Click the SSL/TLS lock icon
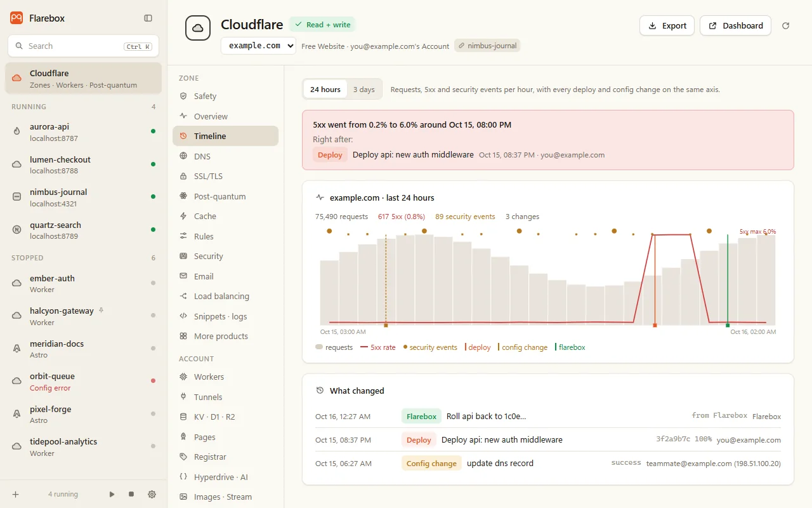 183,176
